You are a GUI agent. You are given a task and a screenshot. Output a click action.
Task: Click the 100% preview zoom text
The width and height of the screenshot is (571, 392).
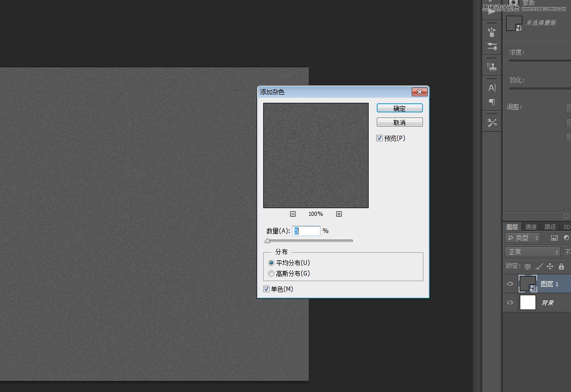pyautogui.click(x=315, y=214)
